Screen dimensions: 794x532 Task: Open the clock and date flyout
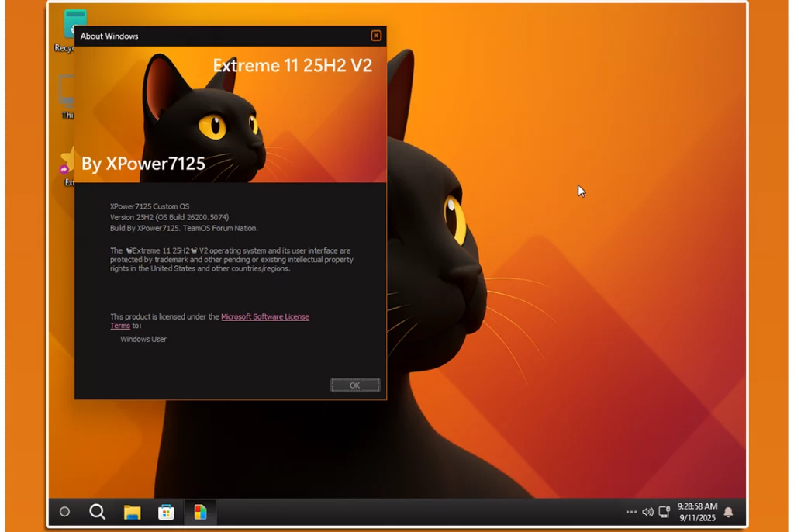coord(697,512)
